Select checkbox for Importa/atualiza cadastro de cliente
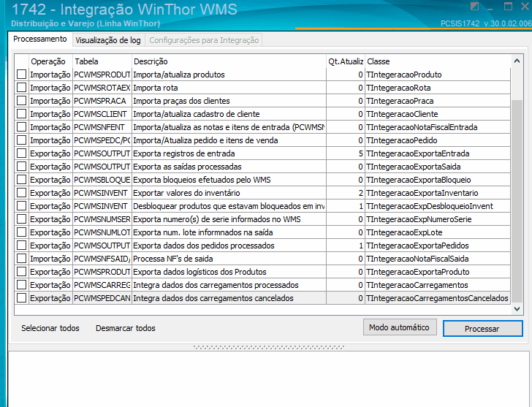The height and width of the screenshot is (407, 532). pyautogui.click(x=22, y=114)
